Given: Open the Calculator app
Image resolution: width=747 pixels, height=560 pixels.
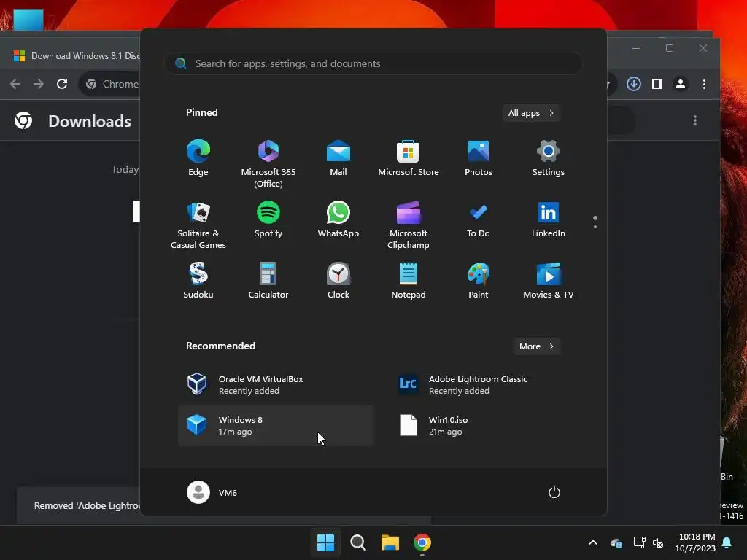Looking at the screenshot, I should pyautogui.click(x=268, y=281).
